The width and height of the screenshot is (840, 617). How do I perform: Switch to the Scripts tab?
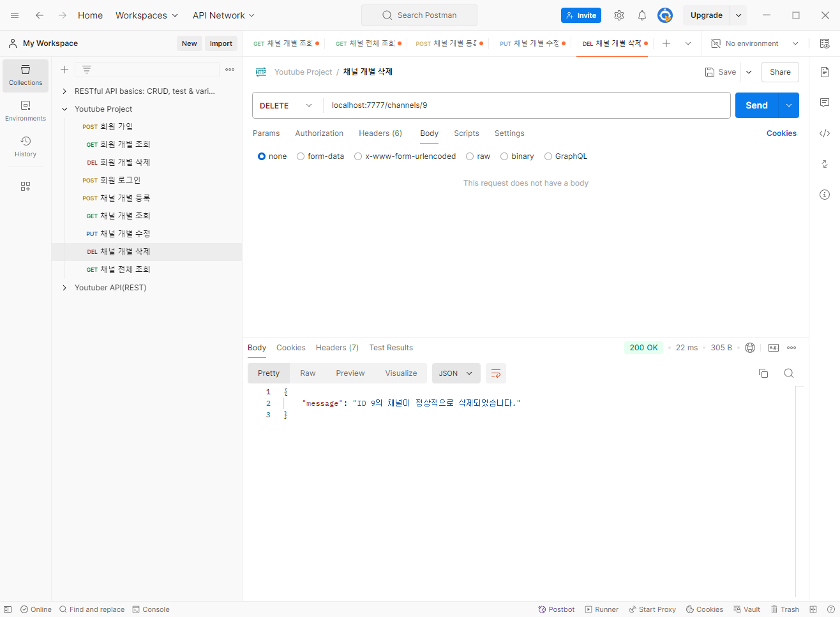click(x=467, y=133)
